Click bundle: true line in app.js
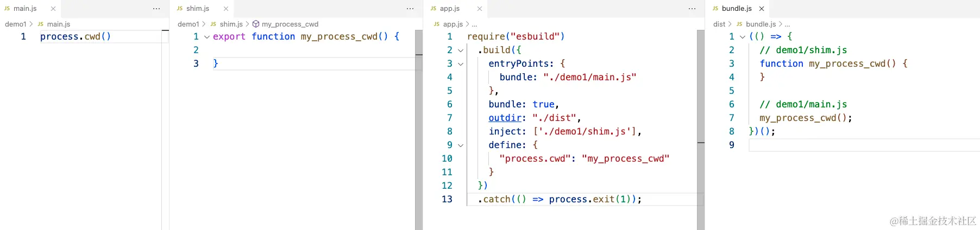The width and height of the screenshot is (980, 230). tap(524, 104)
